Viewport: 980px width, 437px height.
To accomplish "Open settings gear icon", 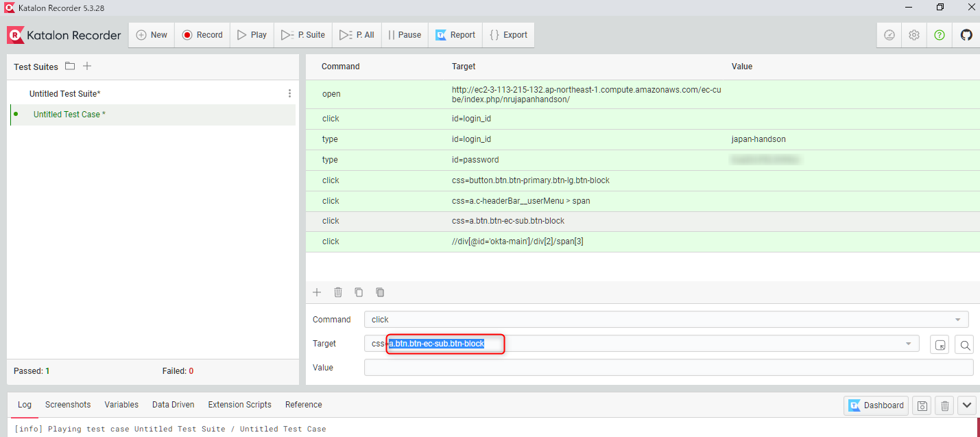I will (914, 35).
